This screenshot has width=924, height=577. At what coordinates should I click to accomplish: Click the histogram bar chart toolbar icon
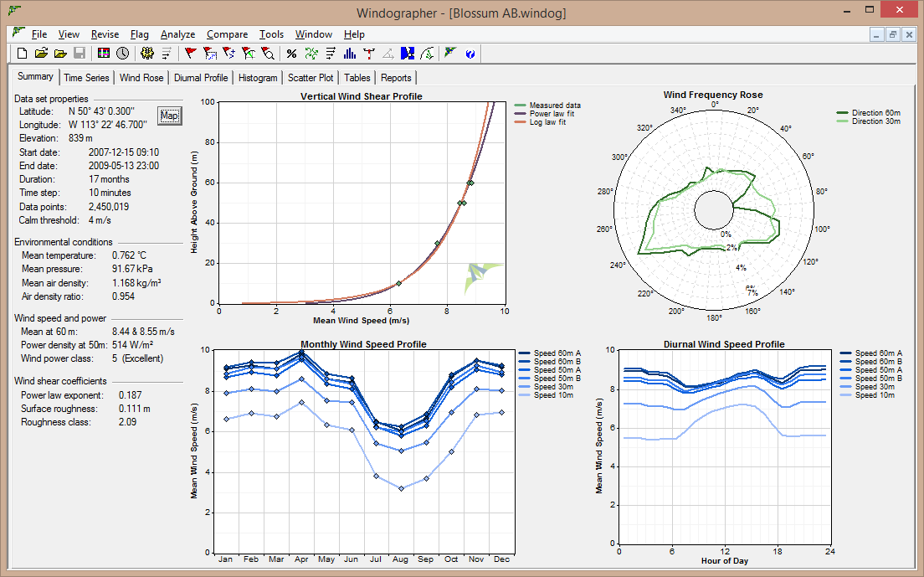347,53
